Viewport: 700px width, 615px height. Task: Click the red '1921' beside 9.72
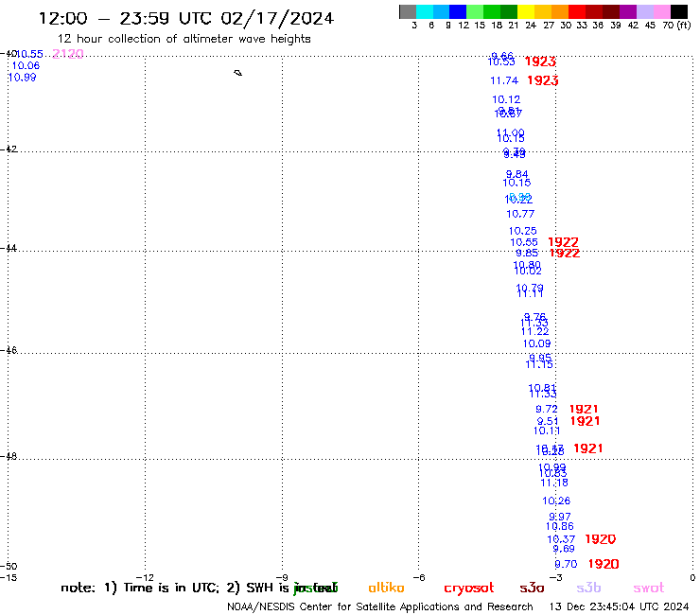[584, 409]
